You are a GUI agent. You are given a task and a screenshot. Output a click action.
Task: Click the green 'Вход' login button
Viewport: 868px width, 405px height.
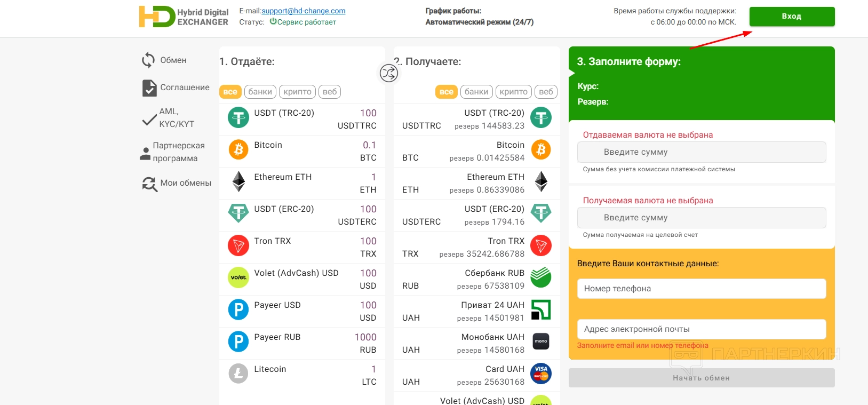tap(792, 17)
